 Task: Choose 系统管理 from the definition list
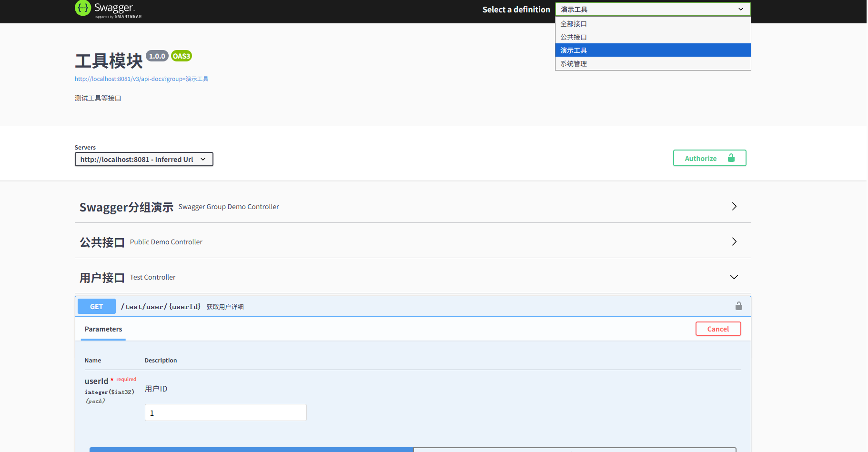[653, 63]
